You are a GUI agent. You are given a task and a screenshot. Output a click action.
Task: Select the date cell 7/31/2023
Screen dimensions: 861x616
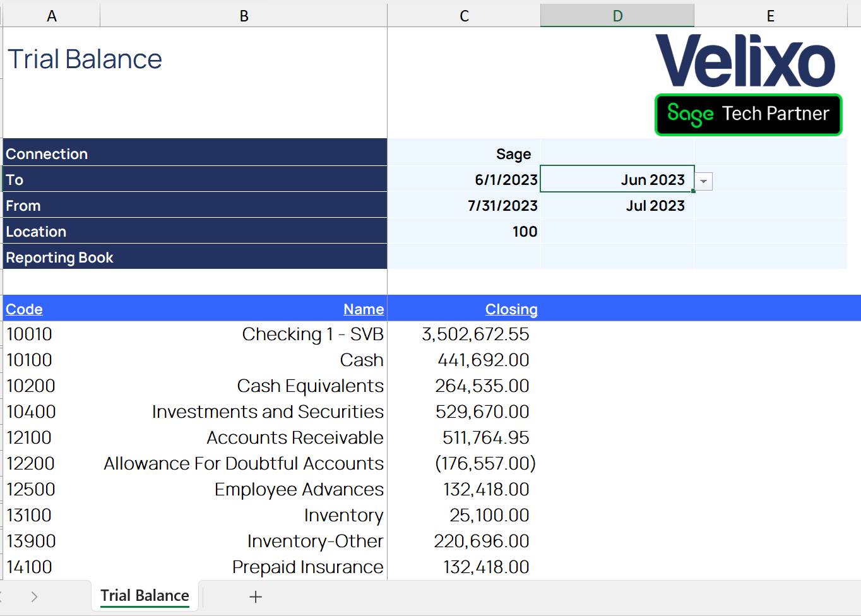[x=464, y=205]
